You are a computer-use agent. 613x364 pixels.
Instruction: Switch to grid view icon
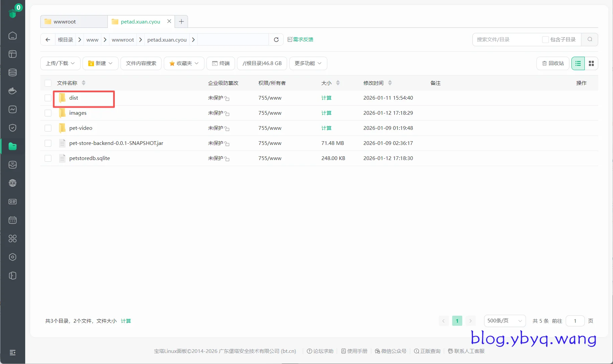[591, 63]
